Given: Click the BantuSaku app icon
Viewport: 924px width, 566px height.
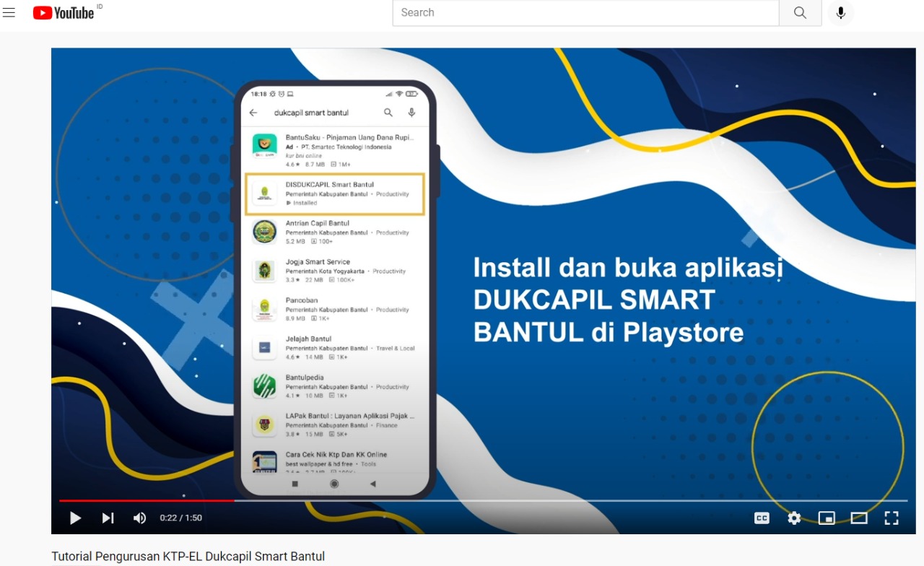Looking at the screenshot, I should coord(264,147).
